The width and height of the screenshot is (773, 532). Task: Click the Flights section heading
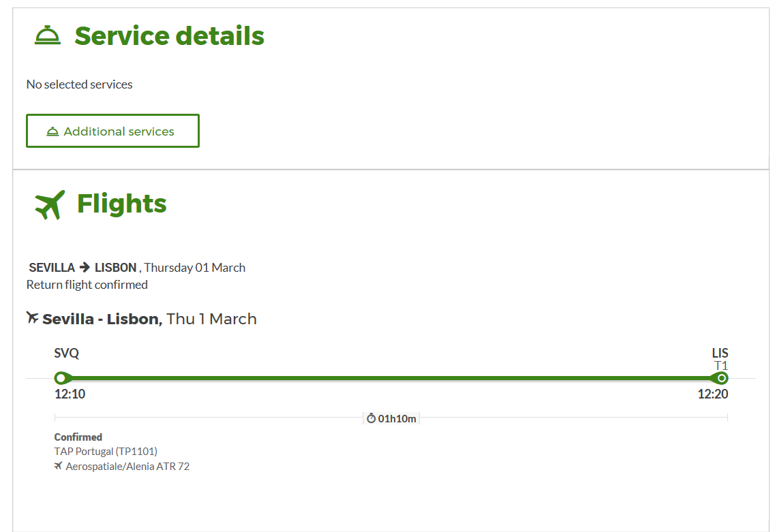coord(121,204)
